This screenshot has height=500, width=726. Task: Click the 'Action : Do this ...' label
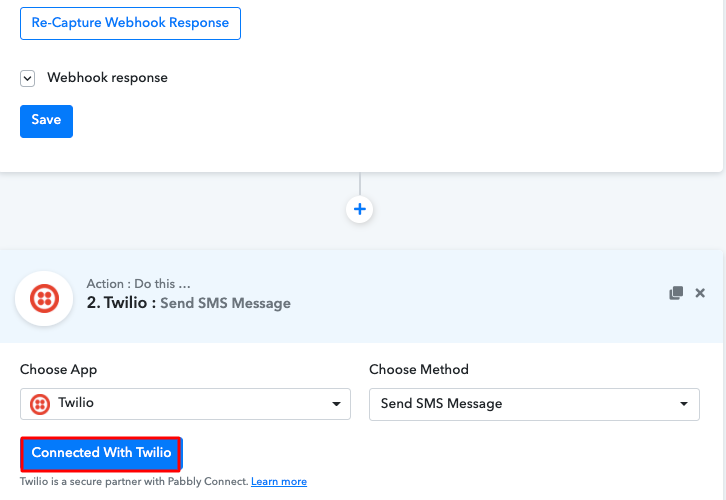138,283
